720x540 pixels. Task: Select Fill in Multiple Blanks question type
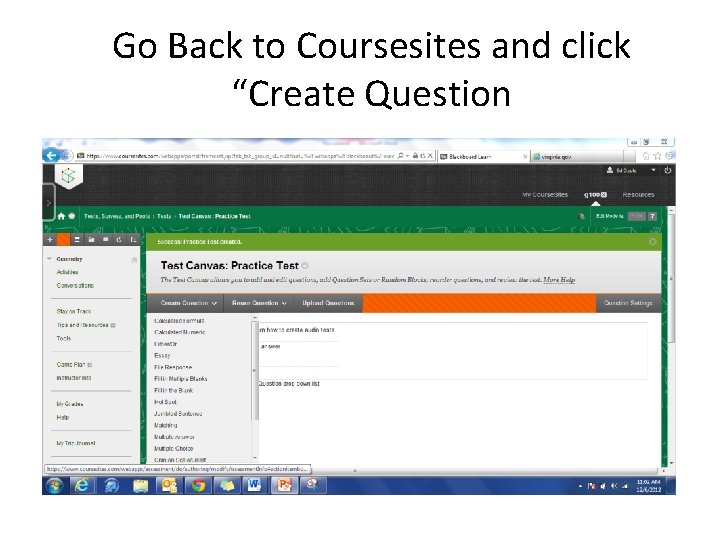click(180, 379)
